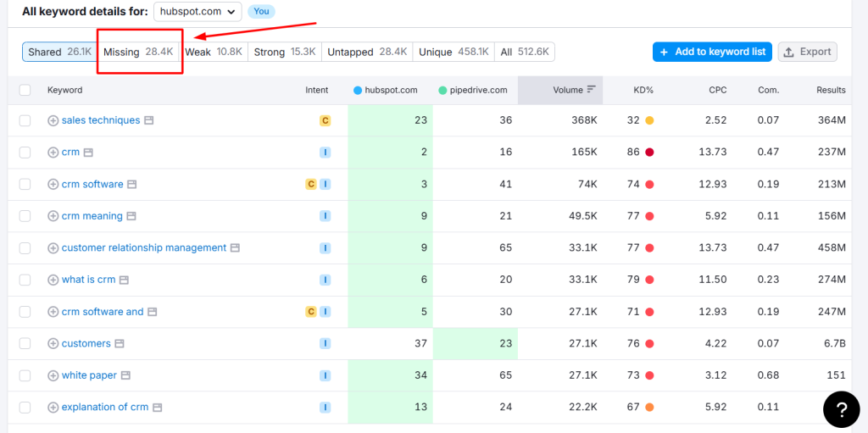Click the Intent column header
Screen dimensions: 868x433
(317, 90)
